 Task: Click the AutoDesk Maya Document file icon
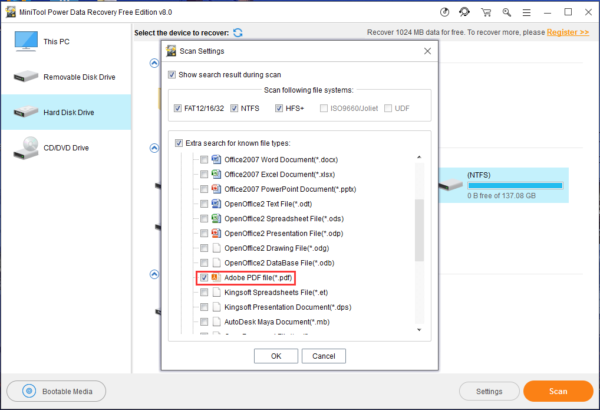(x=217, y=322)
